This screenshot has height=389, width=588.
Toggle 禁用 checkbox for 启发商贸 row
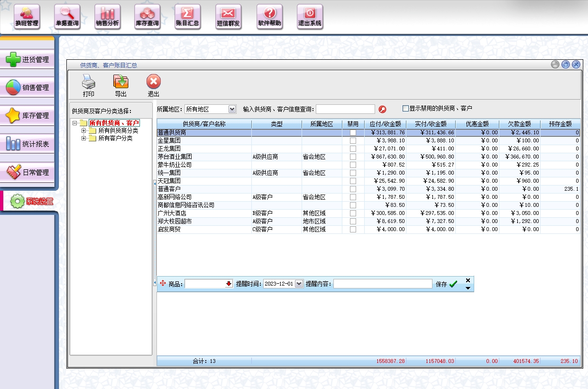pyautogui.click(x=353, y=230)
